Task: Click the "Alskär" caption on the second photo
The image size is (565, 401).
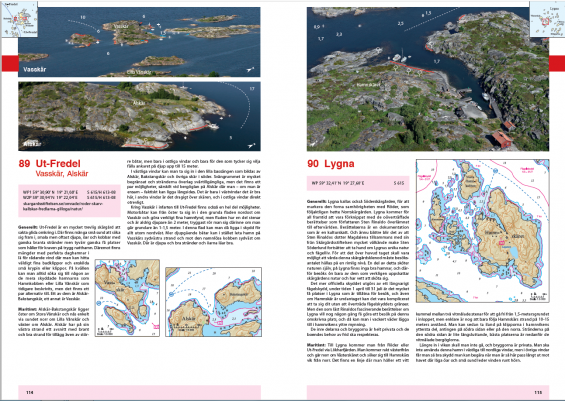Action: point(32,144)
